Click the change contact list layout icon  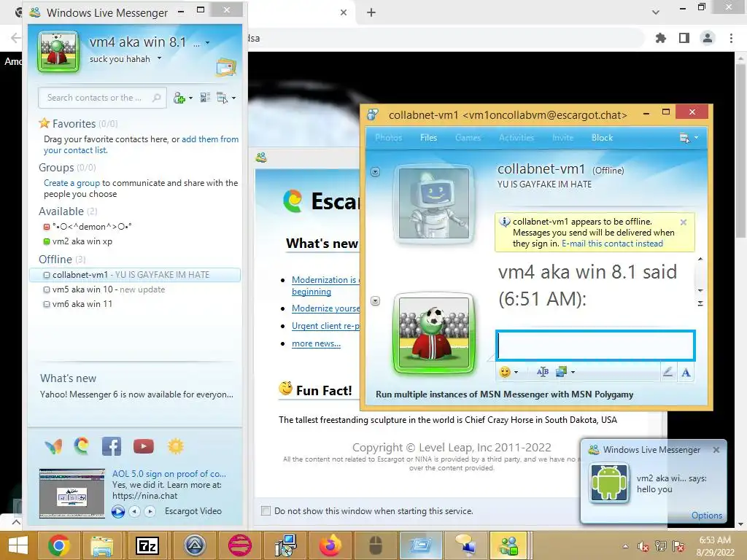click(205, 98)
